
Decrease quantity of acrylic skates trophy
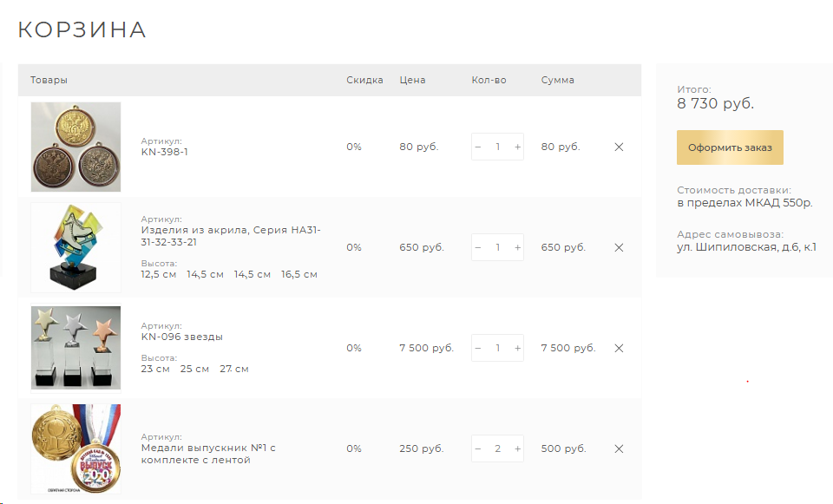click(x=477, y=247)
